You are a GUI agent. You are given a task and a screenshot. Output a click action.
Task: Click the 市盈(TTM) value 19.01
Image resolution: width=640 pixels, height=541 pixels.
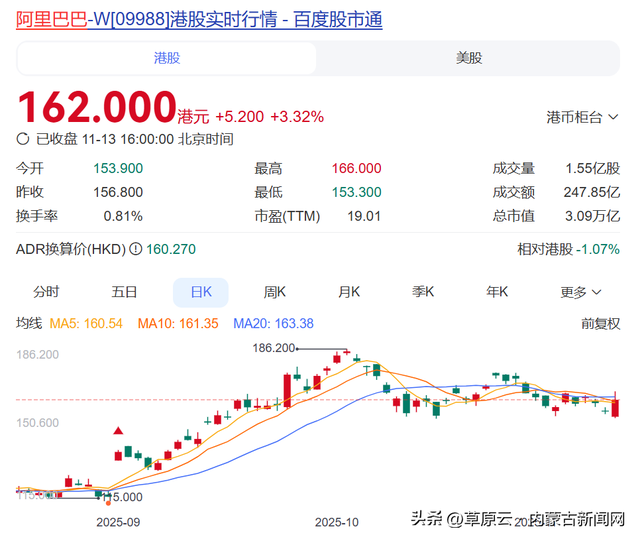click(x=364, y=216)
